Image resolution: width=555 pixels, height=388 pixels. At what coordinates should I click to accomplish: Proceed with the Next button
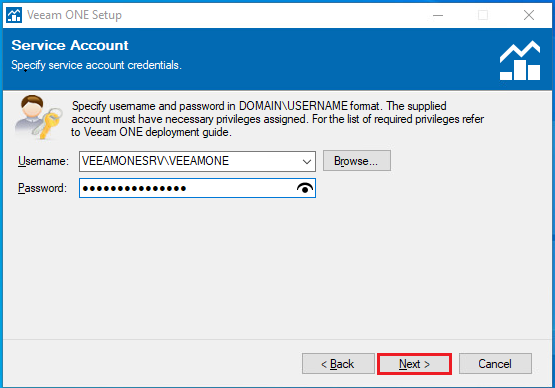[414, 364]
